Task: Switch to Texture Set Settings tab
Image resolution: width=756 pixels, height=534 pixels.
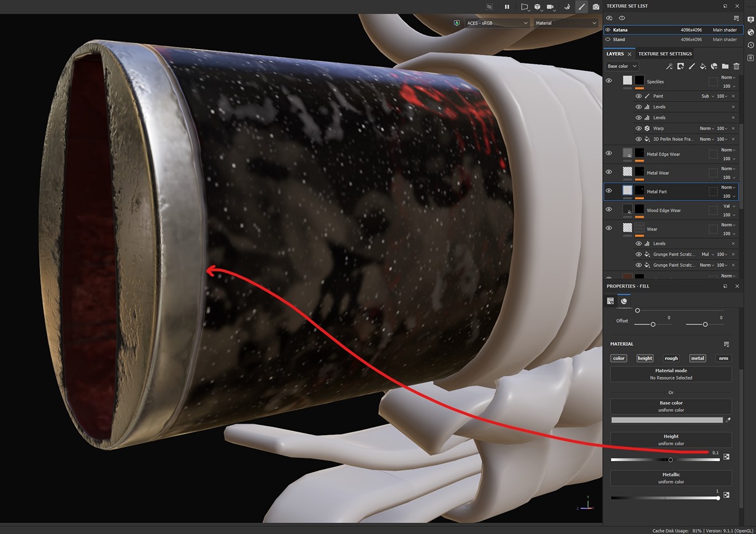Action: point(665,54)
